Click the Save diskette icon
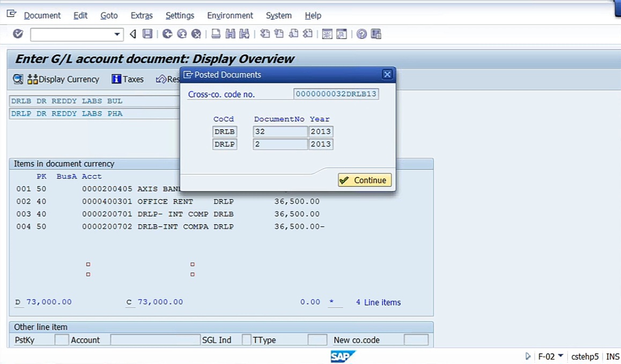This screenshot has height=364, width=621. point(147,34)
